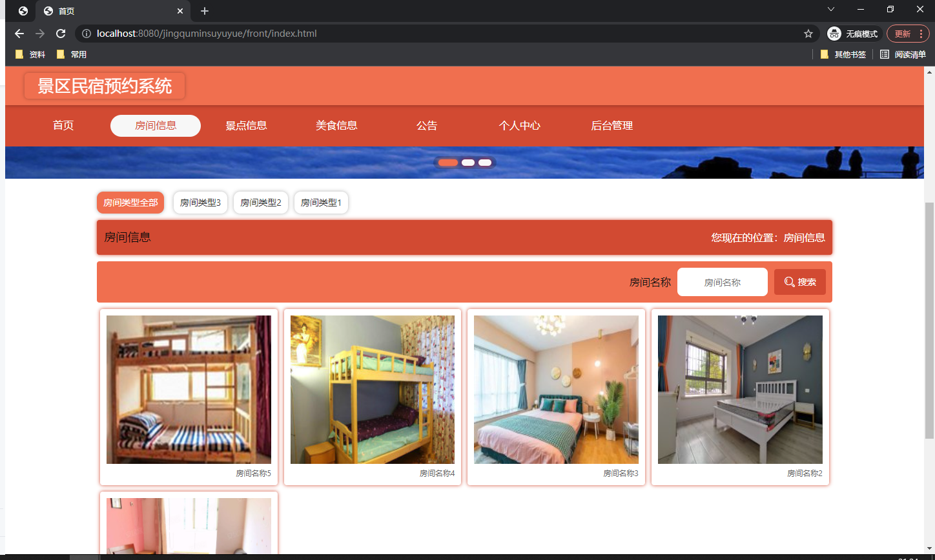Open the 后台管理 navigation item
Screen dimensions: 935x560
[612, 126]
